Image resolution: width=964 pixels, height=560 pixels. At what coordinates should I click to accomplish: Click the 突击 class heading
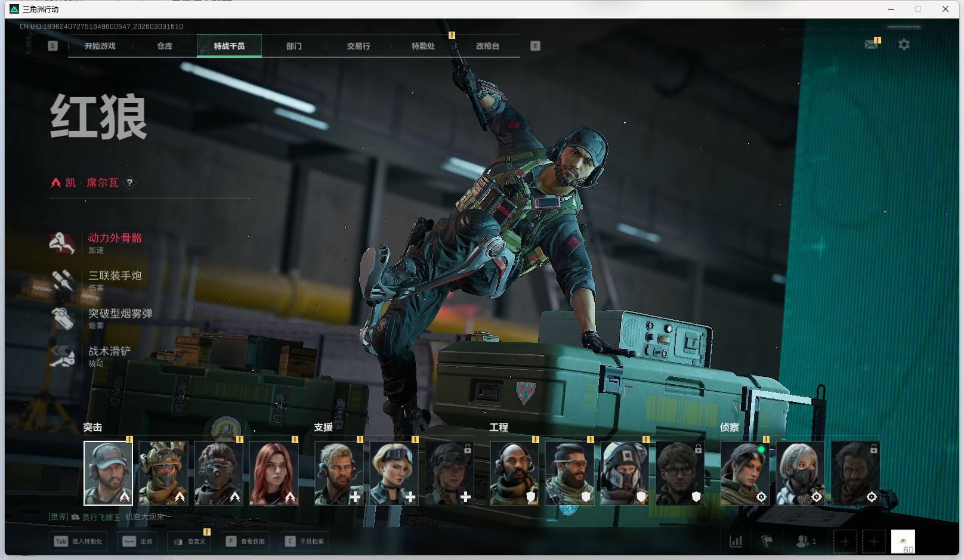(x=92, y=428)
